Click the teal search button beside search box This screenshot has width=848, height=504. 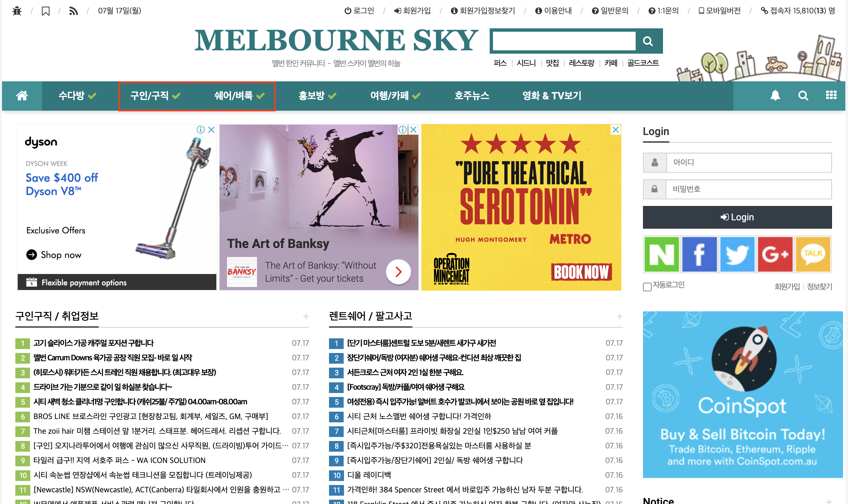(x=648, y=41)
